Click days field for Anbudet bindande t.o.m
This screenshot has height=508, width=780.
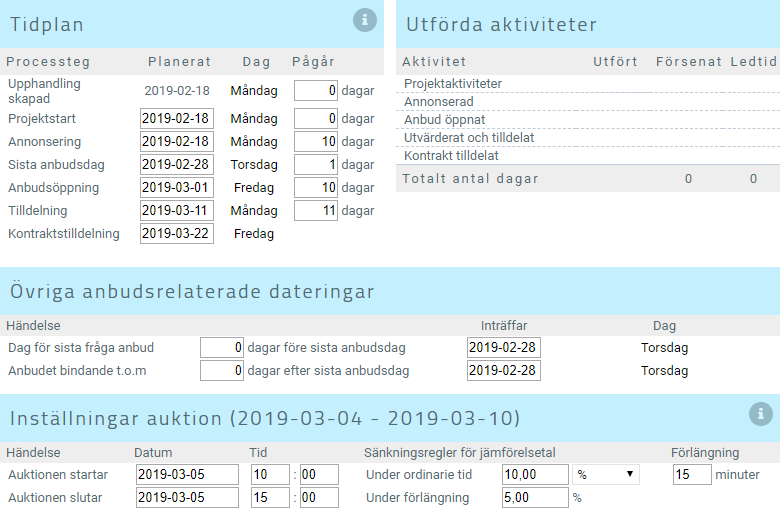click(222, 371)
